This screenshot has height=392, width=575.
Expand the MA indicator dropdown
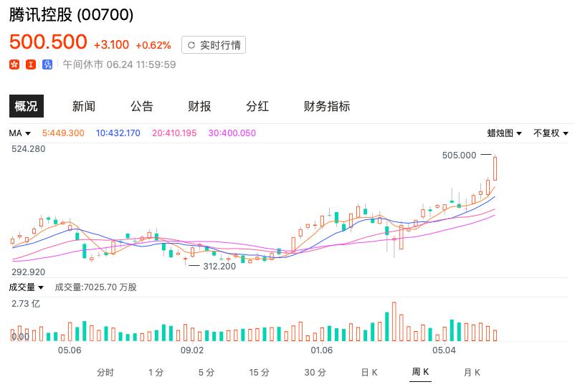20,133
